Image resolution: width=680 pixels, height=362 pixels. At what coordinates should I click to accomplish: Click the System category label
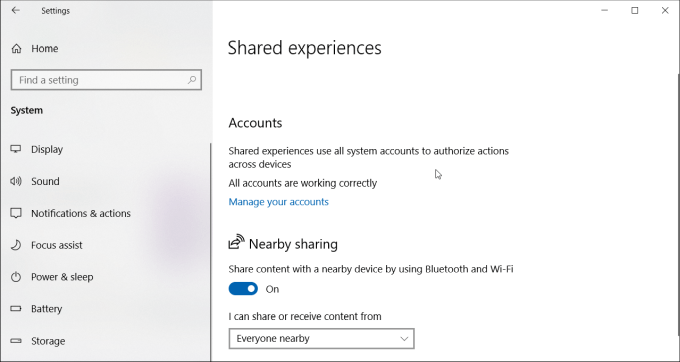pos(26,110)
